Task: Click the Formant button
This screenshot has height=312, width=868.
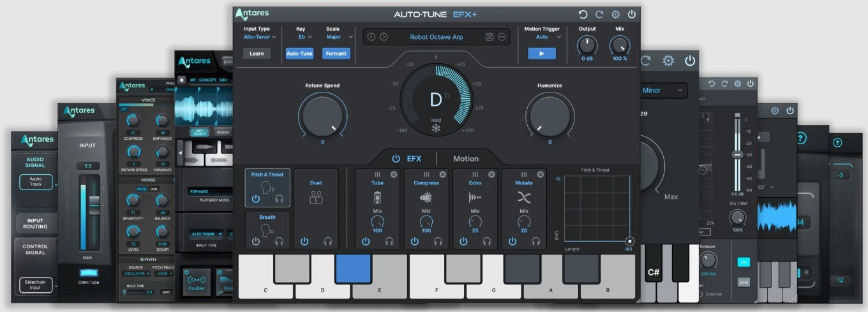Action: [x=336, y=54]
